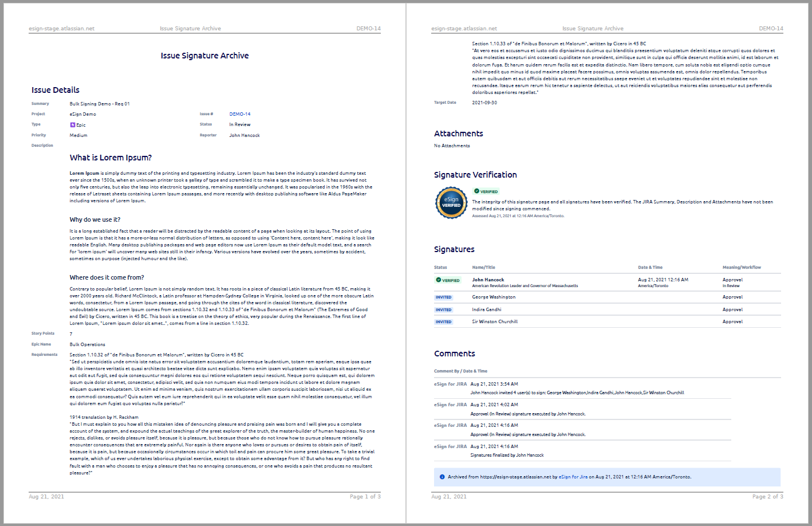Click the Meaning/Workflow column header
Screen dimensions: 812x526
tap(742, 268)
